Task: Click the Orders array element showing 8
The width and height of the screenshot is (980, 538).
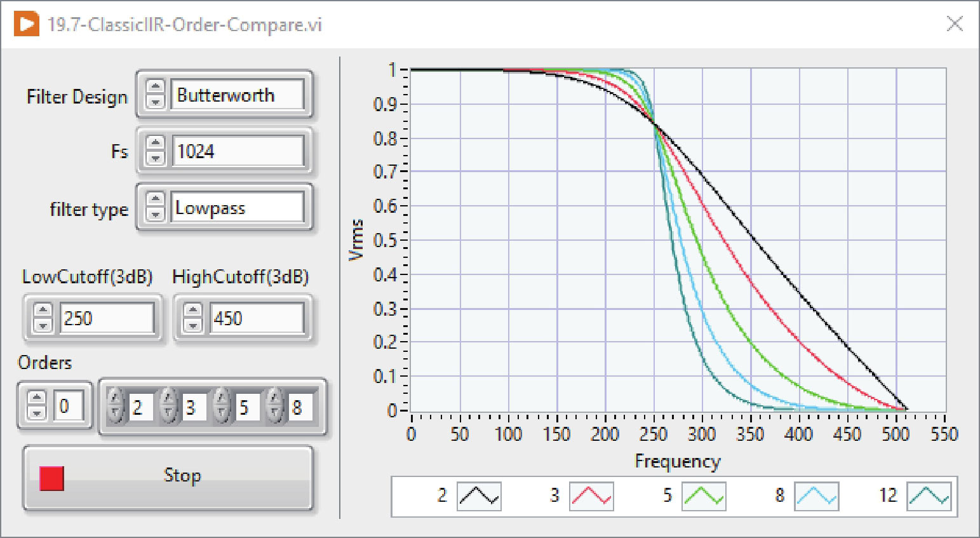Action: (300, 407)
